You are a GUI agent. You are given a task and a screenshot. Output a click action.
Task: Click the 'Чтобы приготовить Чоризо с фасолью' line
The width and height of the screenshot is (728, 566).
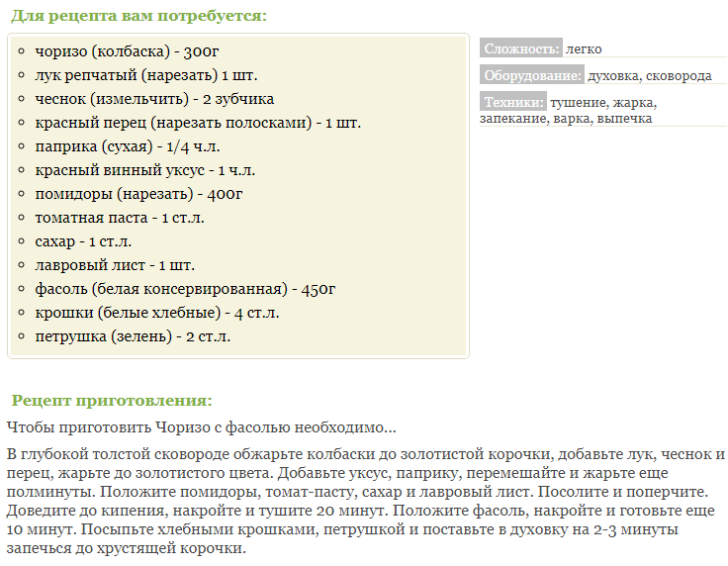[x=201, y=427]
